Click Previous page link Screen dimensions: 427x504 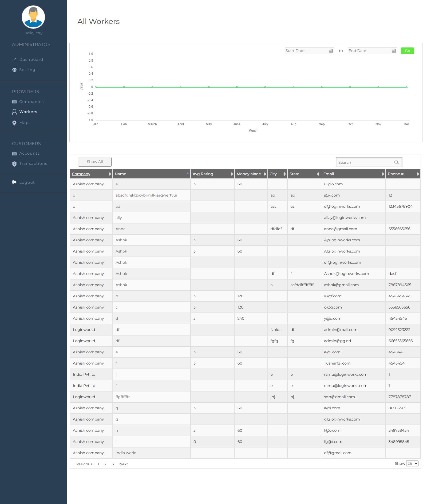pyautogui.click(x=84, y=464)
